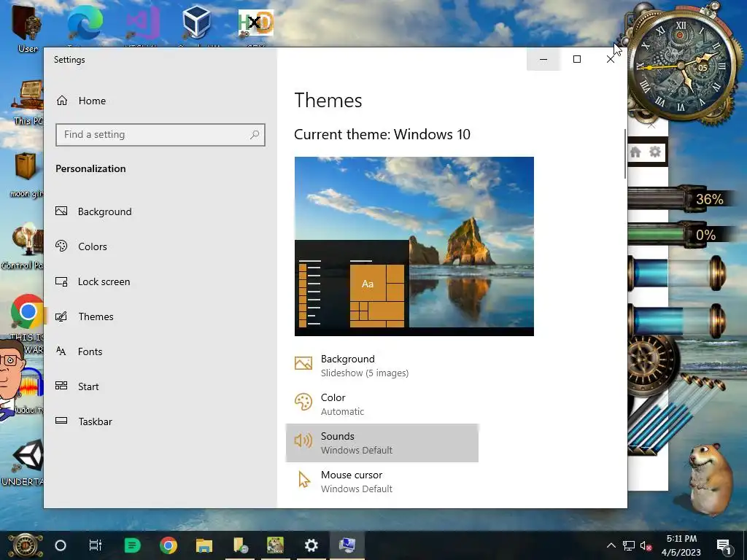Viewport: 747px width, 560px height.
Task: Select the HxD desktop shortcut
Action: pyautogui.click(x=256, y=23)
